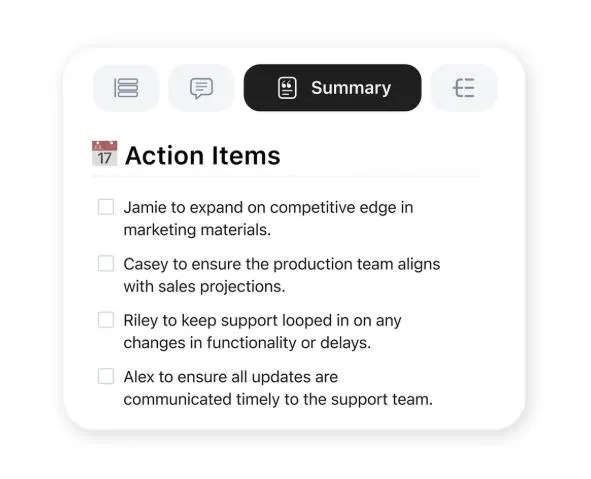Open the outline tree icon tab

tap(464, 88)
